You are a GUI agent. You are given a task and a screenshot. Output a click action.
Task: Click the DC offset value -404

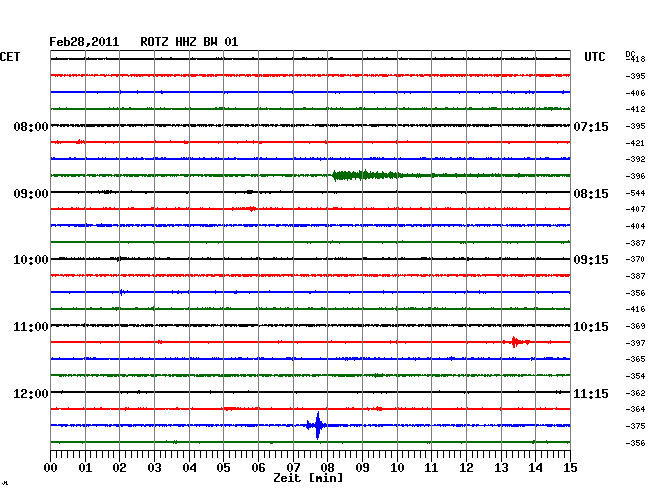point(635,226)
